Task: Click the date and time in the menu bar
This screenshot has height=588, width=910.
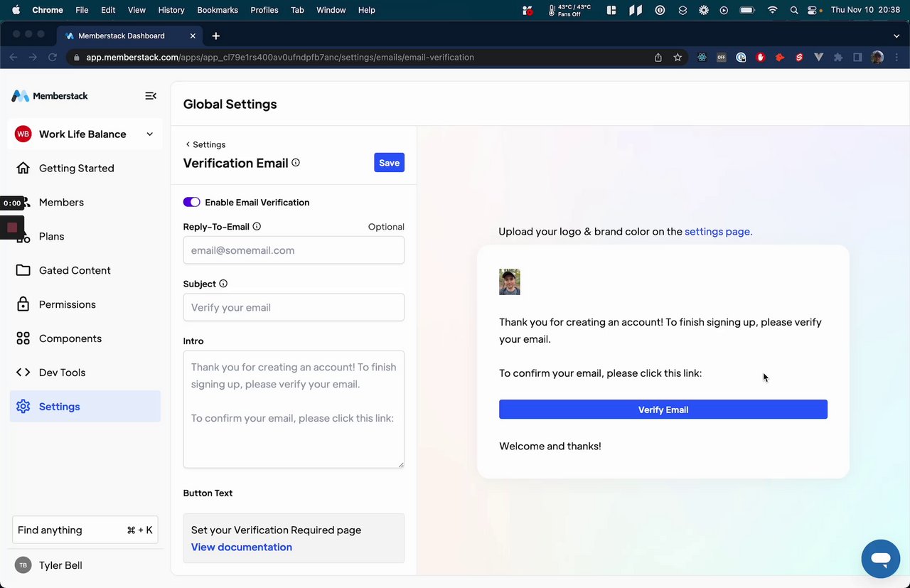Action: (866, 10)
